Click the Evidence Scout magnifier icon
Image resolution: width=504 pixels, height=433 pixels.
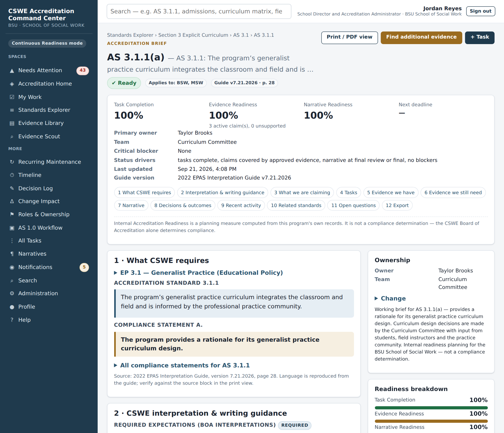pos(12,137)
